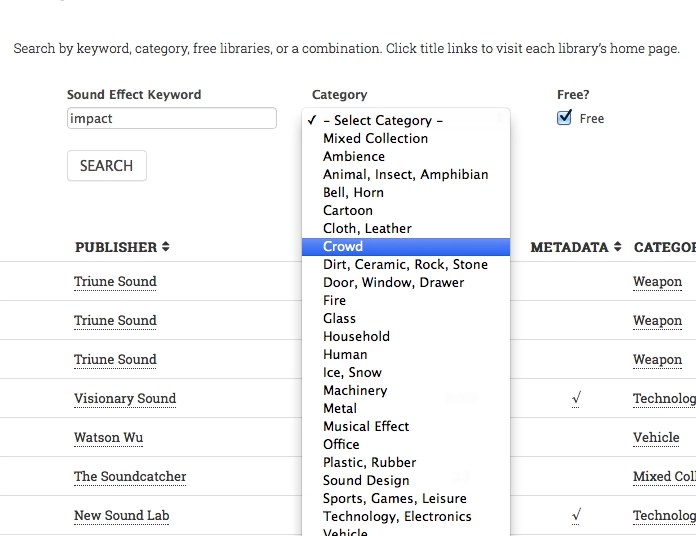Select Door, Window, Drawer option

pos(406,283)
